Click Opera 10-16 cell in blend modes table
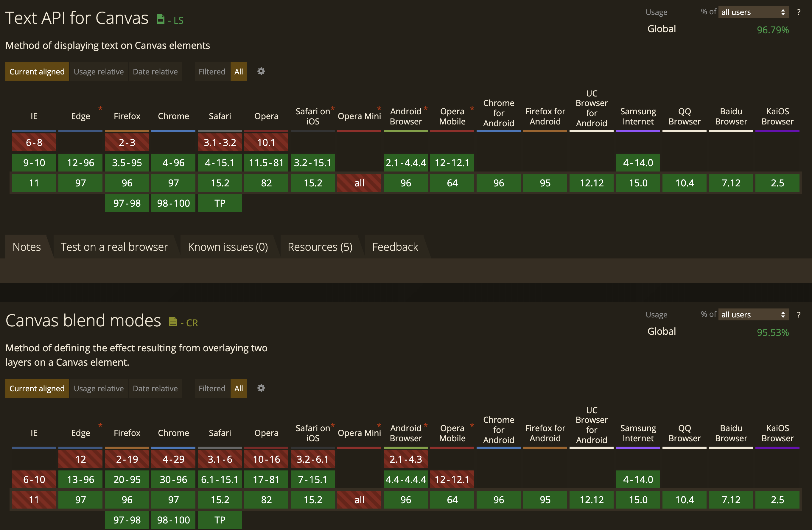 266,459
